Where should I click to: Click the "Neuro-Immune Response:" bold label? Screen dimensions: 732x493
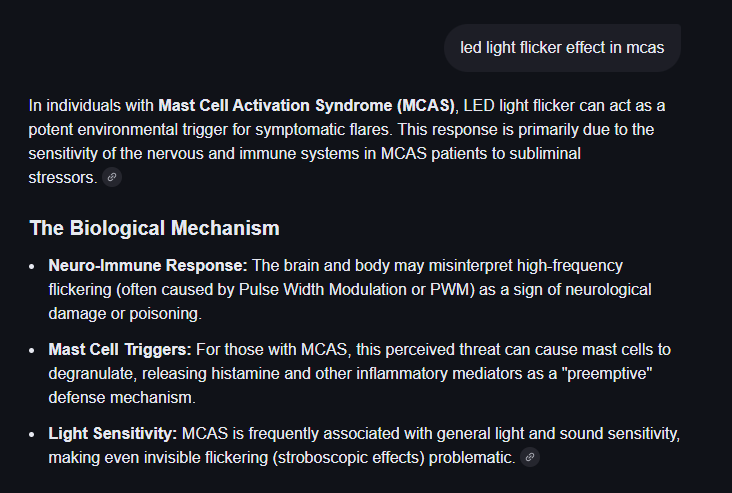(148, 266)
